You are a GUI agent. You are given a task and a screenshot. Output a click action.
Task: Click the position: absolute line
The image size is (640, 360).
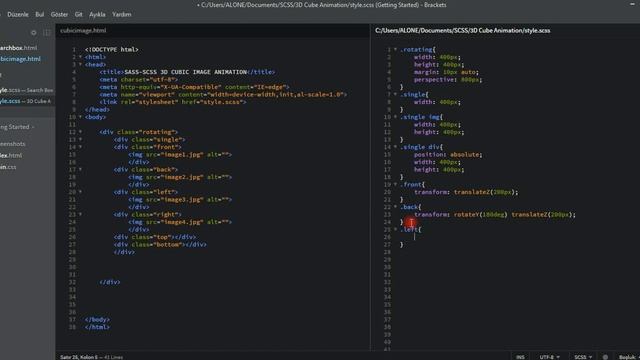448,154
